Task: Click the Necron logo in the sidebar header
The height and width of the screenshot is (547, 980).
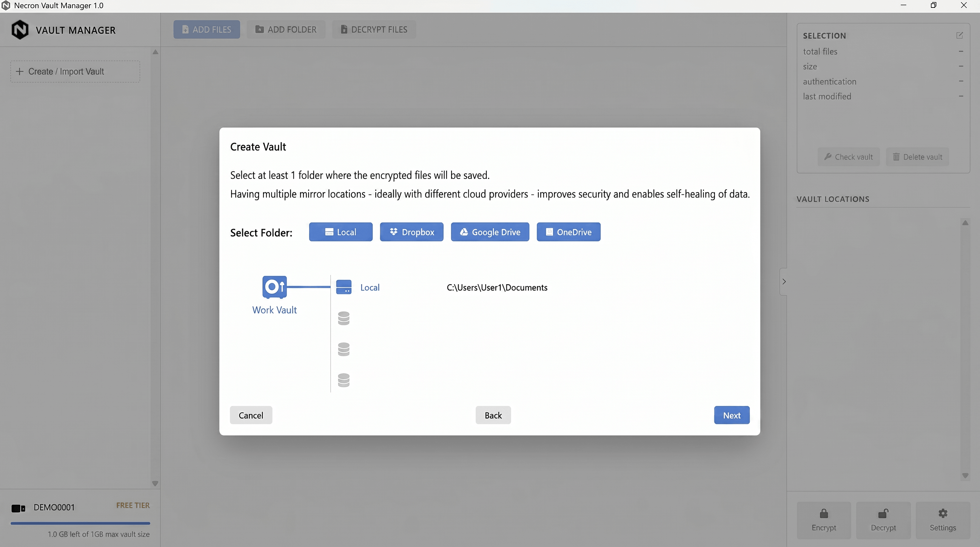Action: 20,30
